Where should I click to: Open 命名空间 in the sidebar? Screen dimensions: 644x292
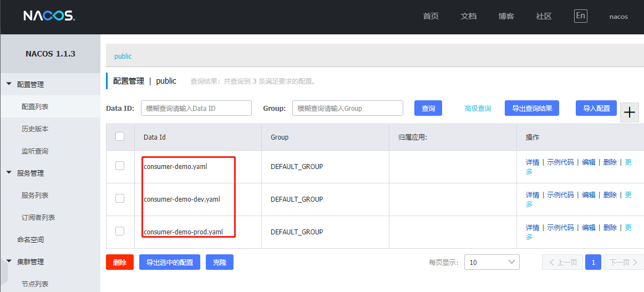click(x=31, y=239)
